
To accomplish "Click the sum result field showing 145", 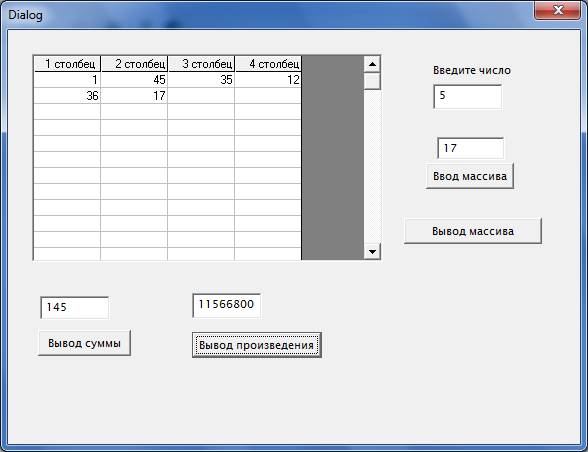I will (x=75, y=308).
